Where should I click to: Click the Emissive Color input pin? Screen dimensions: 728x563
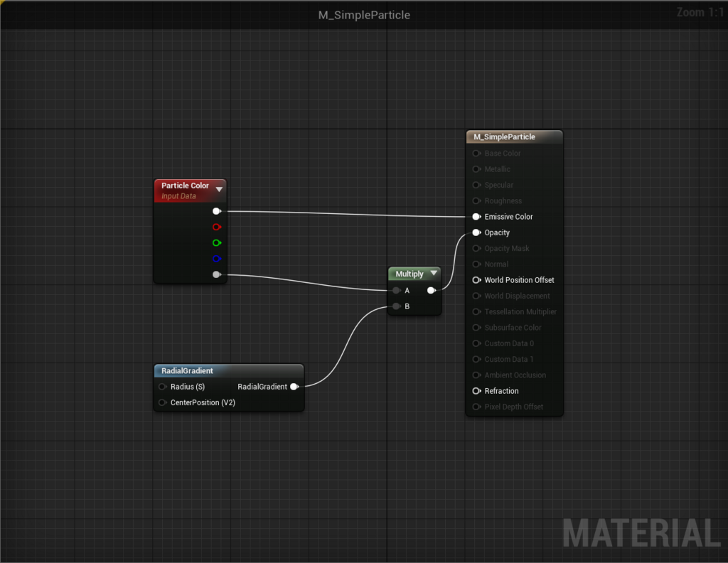tap(476, 217)
